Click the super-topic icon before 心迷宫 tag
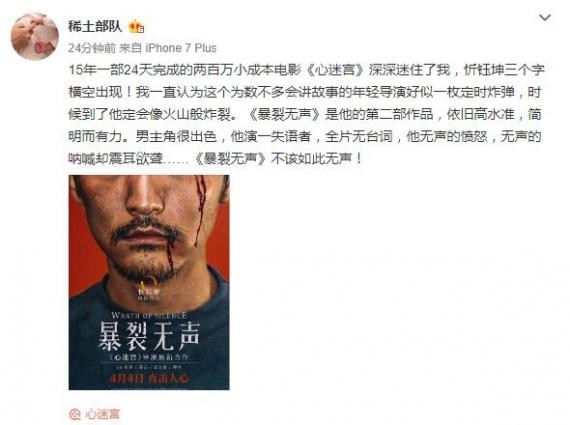Viewport: 570px width, 425px height. tap(75, 414)
